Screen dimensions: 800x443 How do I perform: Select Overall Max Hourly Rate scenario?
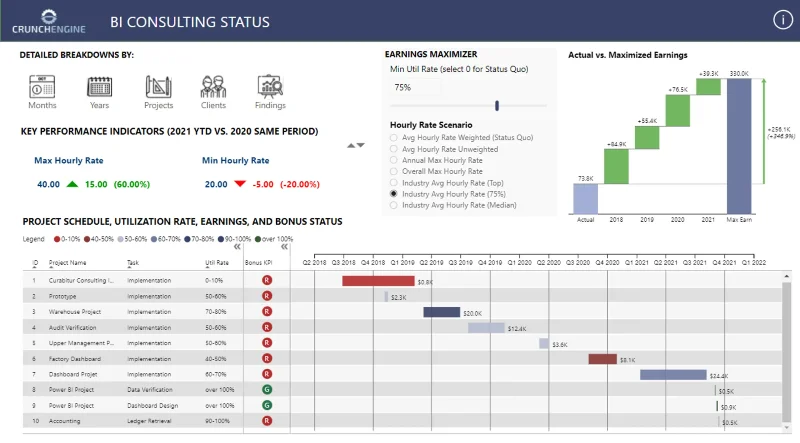click(393, 171)
